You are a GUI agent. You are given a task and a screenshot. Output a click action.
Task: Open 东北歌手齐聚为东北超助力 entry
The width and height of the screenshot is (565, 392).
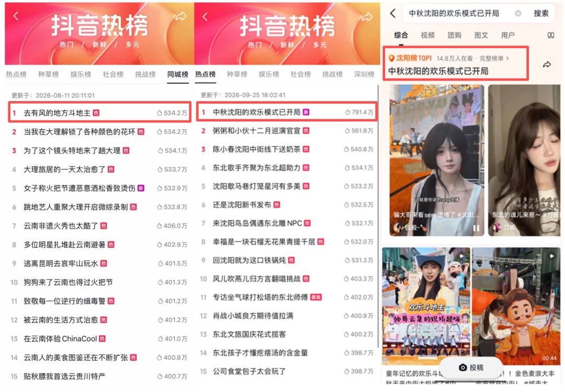click(x=287, y=167)
